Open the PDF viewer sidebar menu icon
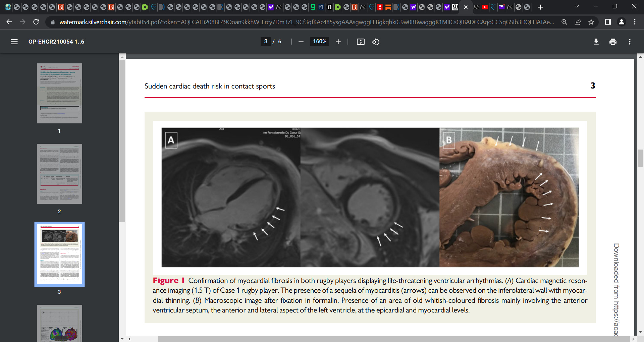 [x=14, y=42]
